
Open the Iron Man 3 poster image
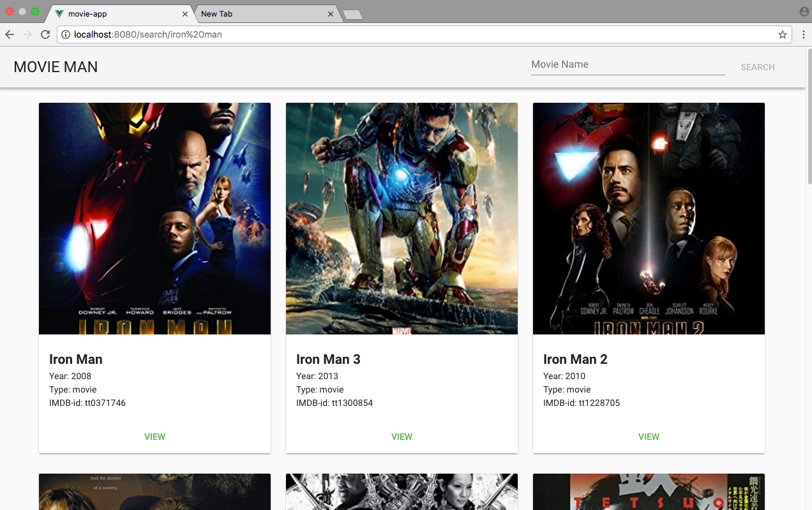pyautogui.click(x=402, y=218)
